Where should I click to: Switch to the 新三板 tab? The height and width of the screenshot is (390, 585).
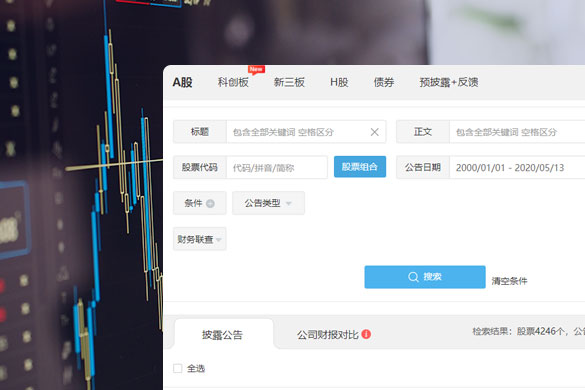[289, 82]
